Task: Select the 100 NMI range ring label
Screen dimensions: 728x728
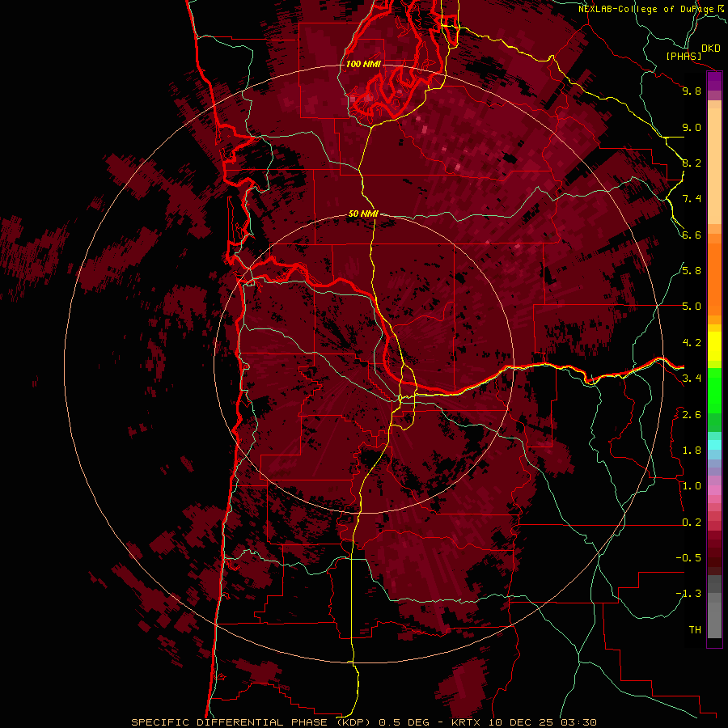Action: (363, 64)
